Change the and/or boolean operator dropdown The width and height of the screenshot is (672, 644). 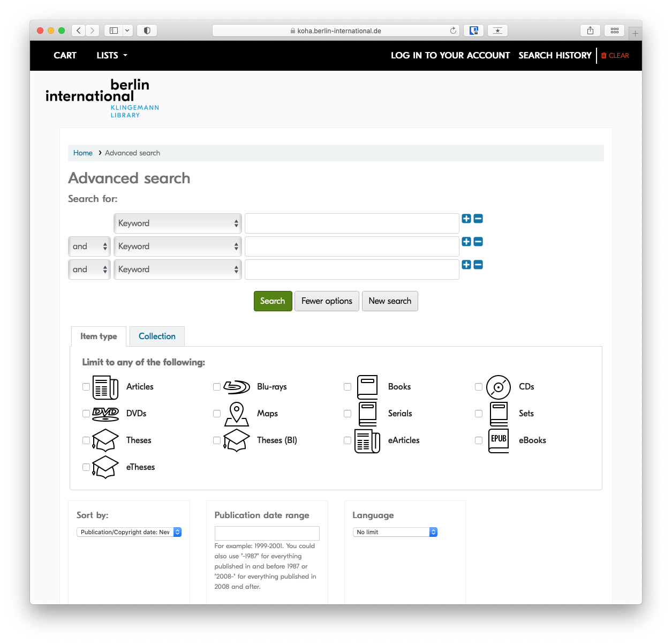[x=89, y=246]
